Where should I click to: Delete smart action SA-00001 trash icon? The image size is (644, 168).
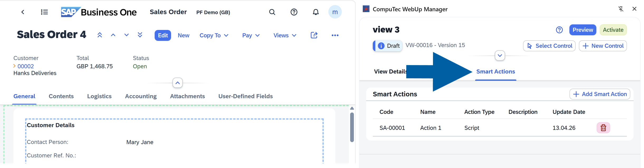click(x=603, y=128)
